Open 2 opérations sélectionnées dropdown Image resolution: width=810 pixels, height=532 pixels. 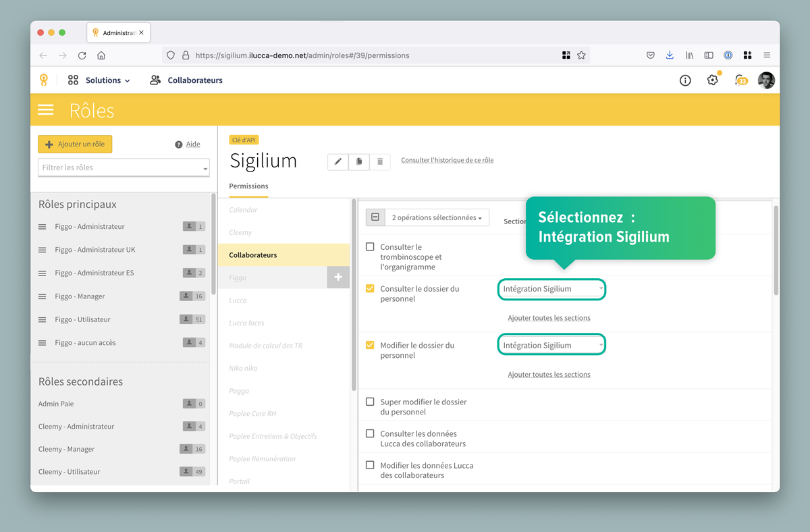point(437,217)
